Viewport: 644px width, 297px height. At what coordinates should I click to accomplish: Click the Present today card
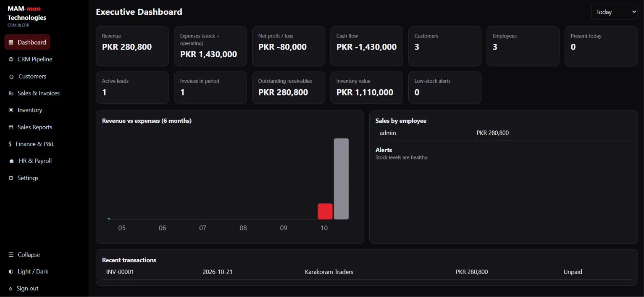click(601, 46)
